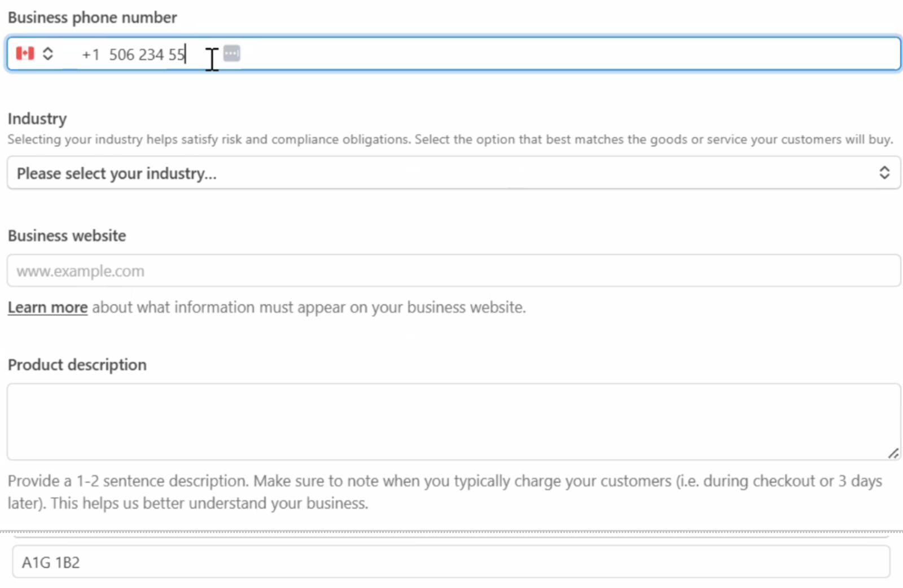
Task: Click the "Business website" label
Action: [67, 236]
